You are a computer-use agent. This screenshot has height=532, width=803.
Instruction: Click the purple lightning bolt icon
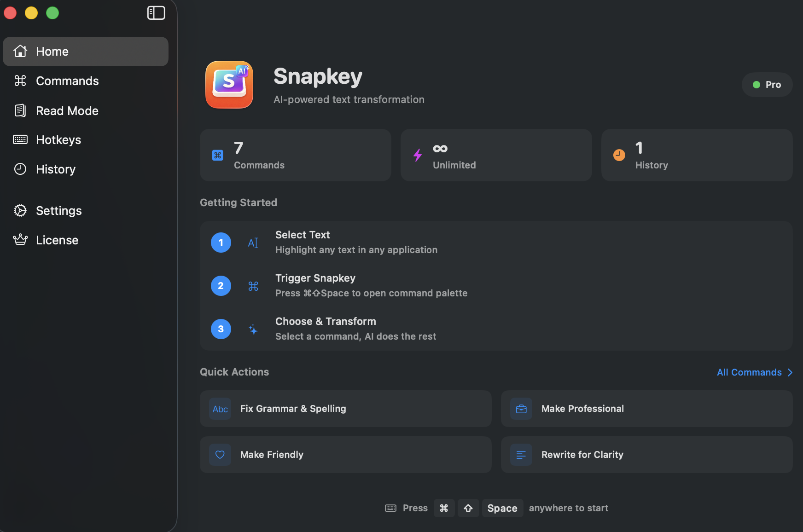[418, 155]
